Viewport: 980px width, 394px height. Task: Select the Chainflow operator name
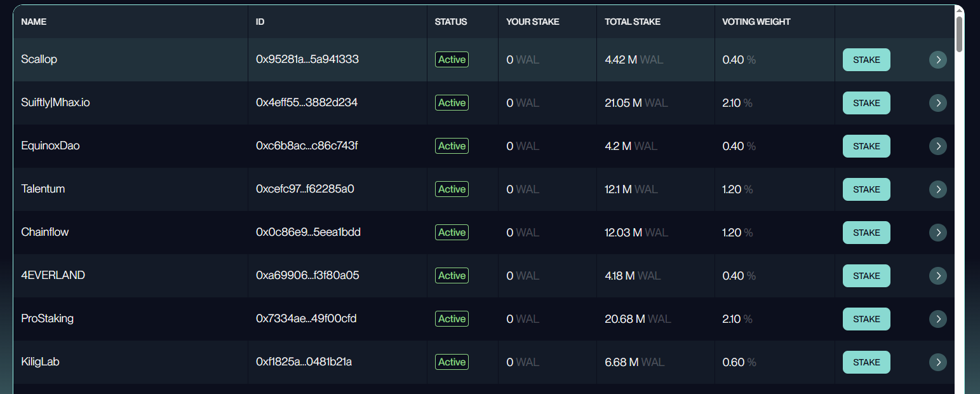coord(45,232)
